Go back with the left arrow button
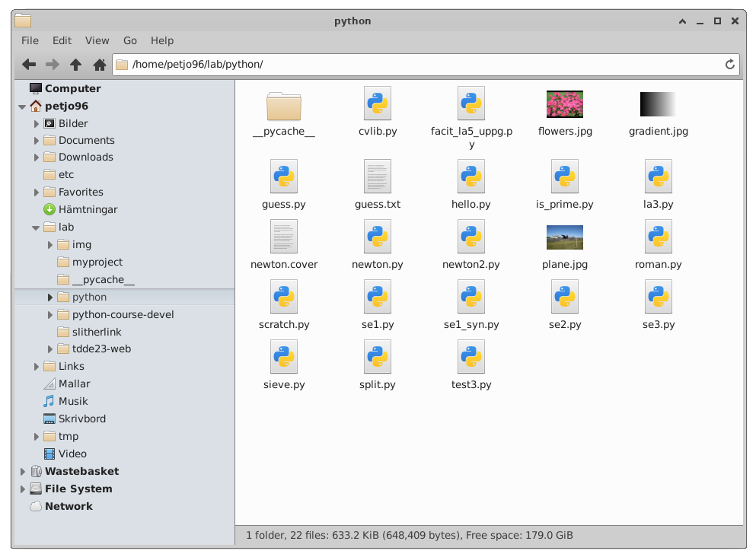The width and height of the screenshot is (756, 557). point(29,64)
